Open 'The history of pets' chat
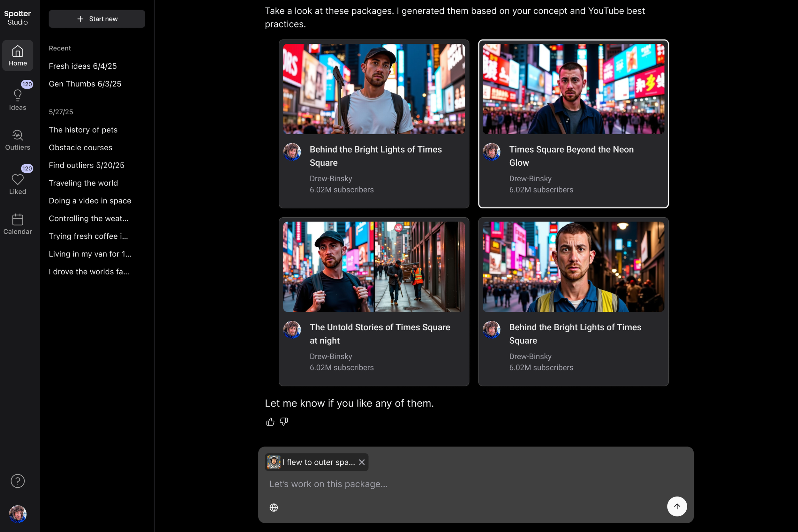This screenshot has width=798, height=532. coord(83,130)
